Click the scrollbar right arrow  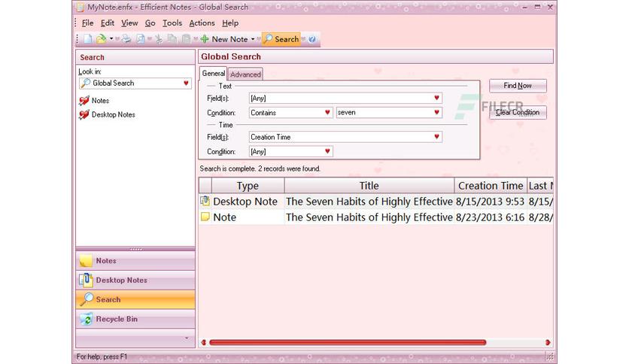(x=548, y=342)
